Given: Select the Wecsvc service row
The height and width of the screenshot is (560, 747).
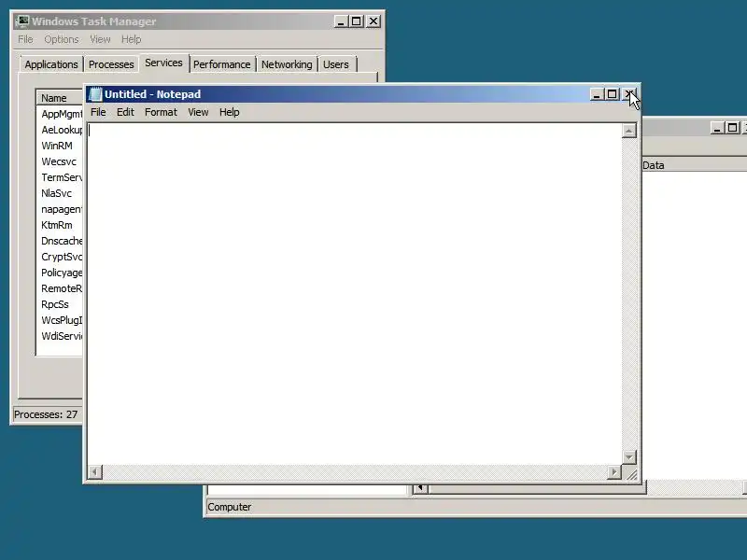Looking at the screenshot, I should pos(59,161).
